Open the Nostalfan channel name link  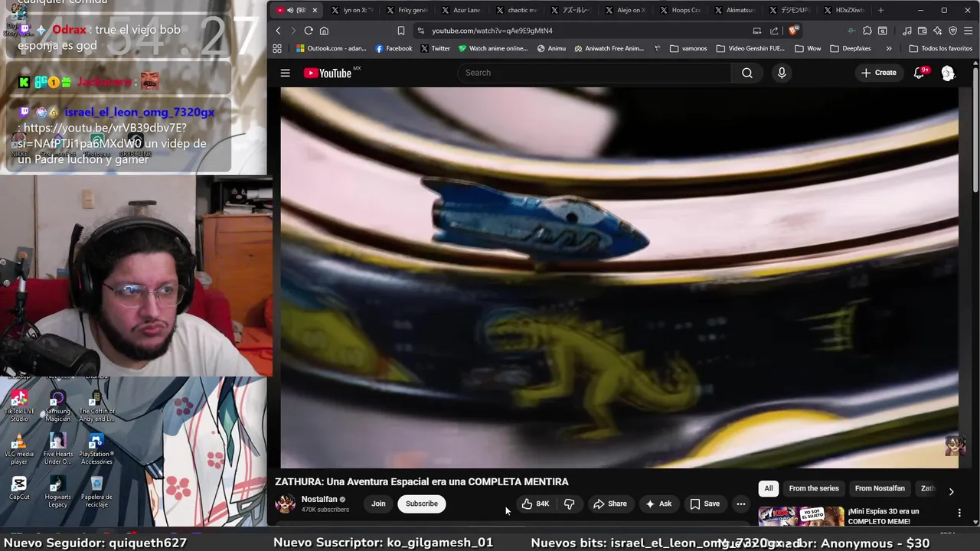click(x=319, y=499)
